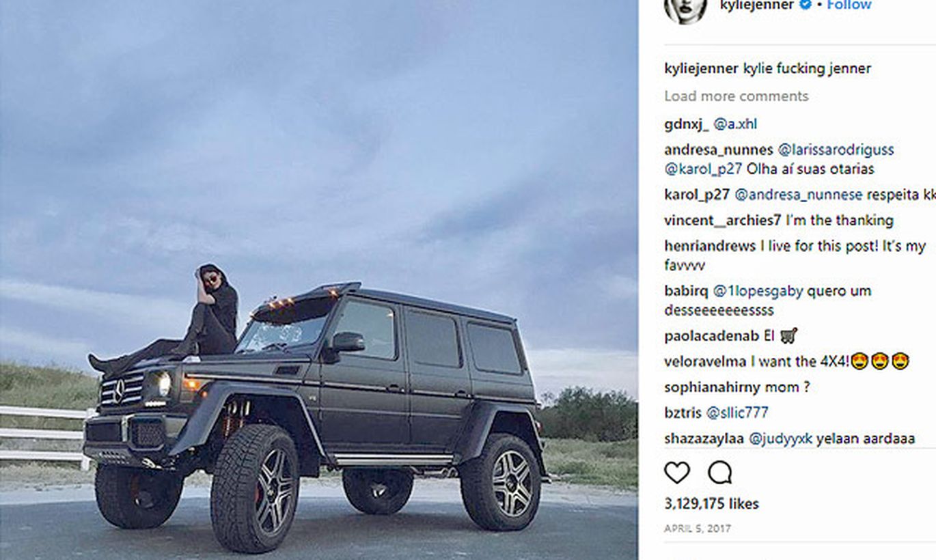Open the @karol_p27 mention
This screenshot has height=560, width=936.
tap(703, 169)
